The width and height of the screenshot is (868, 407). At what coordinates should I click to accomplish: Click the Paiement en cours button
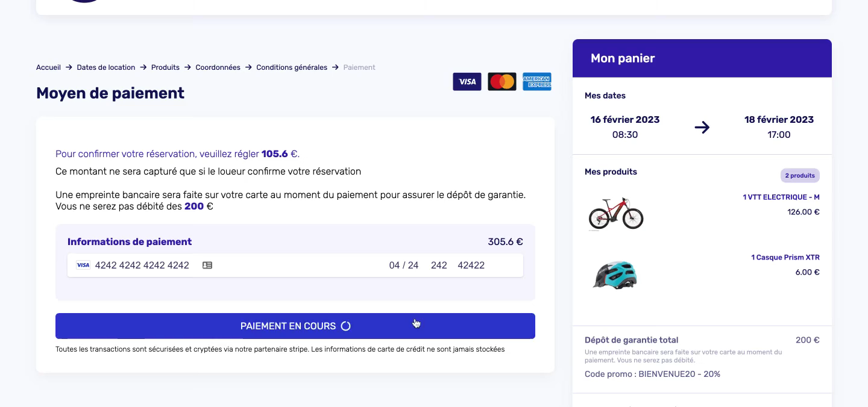(x=295, y=326)
